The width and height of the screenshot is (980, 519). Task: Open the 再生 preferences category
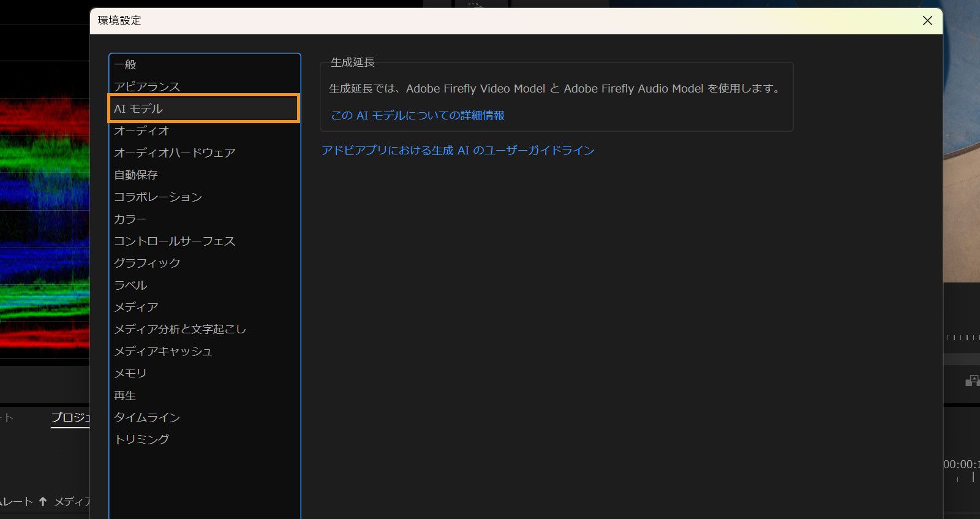tap(205, 395)
